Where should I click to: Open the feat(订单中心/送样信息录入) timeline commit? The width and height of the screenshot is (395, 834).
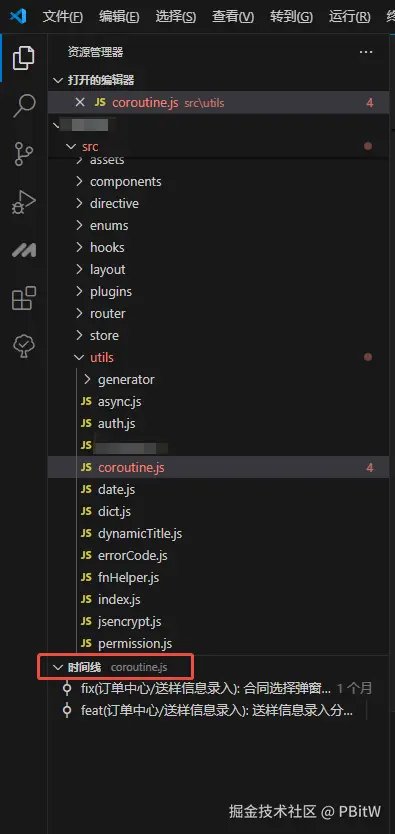pos(218,710)
